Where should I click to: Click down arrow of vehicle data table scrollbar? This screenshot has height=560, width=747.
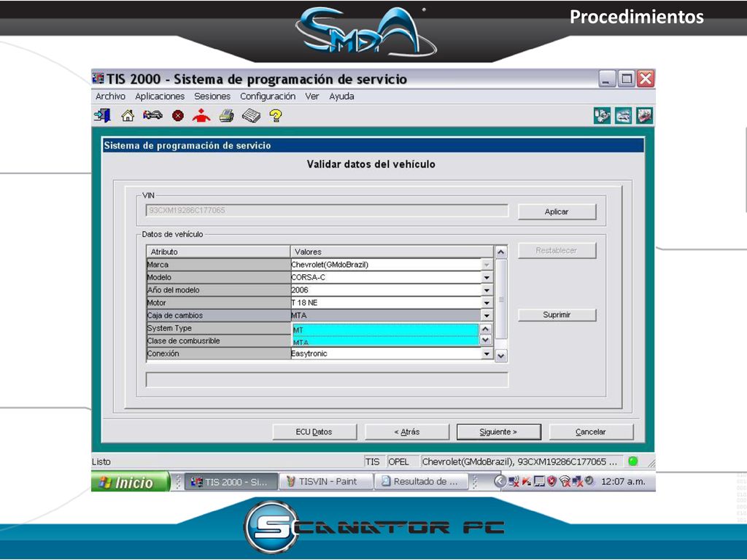coord(500,356)
